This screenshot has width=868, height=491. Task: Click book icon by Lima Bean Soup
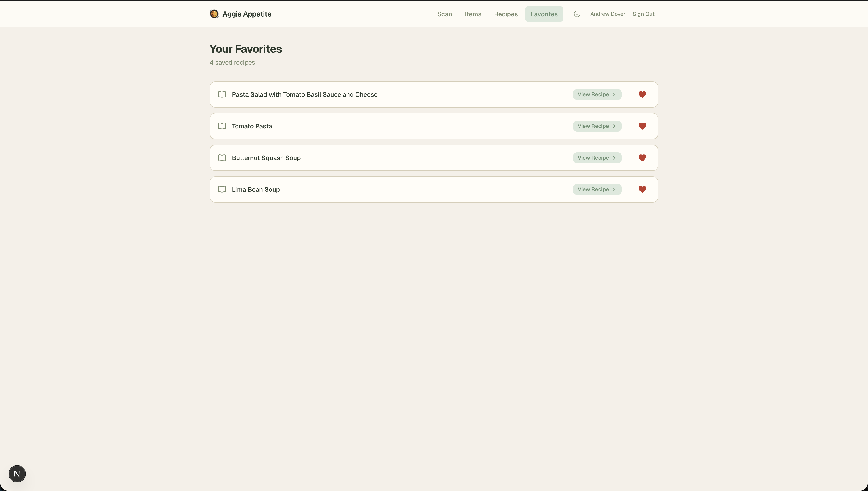click(222, 189)
